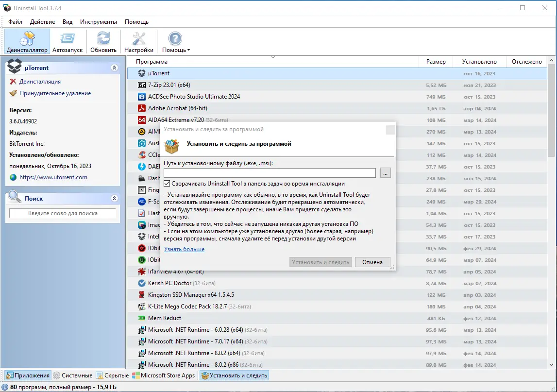Close the install dialog with corner button
The width and height of the screenshot is (557, 392).
(390, 130)
